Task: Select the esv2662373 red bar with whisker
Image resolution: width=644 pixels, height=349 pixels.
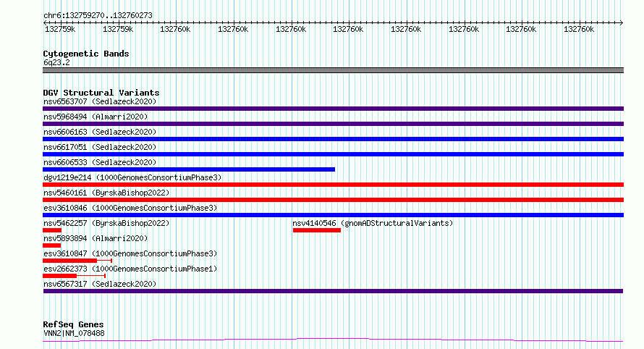Action: pyautogui.click(x=75, y=276)
